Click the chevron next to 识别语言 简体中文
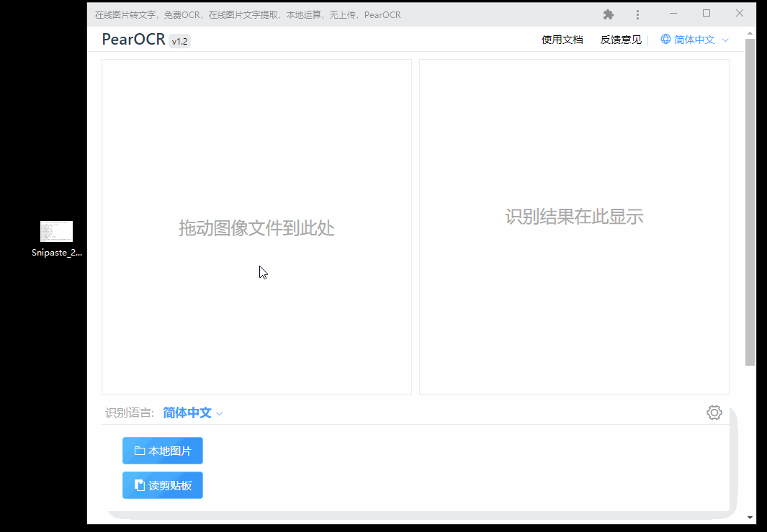Screen dimensions: 767x532 click(x=218, y=413)
